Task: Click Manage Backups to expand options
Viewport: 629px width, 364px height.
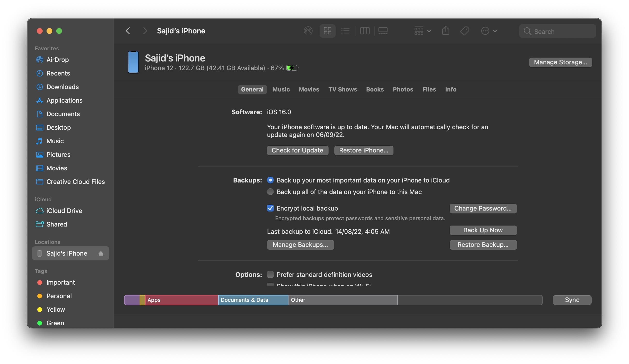Action: pos(301,244)
